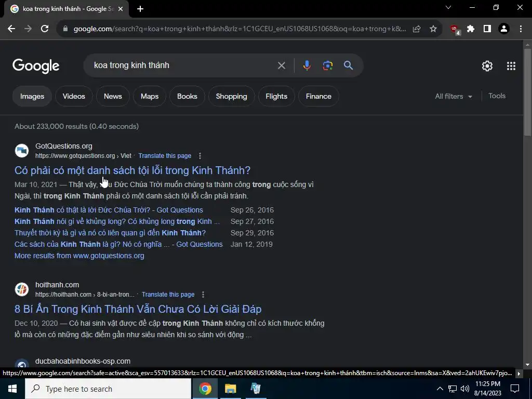Open the taskbar clock and date
This screenshot has width=532, height=399.
pyautogui.click(x=487, y=389)
